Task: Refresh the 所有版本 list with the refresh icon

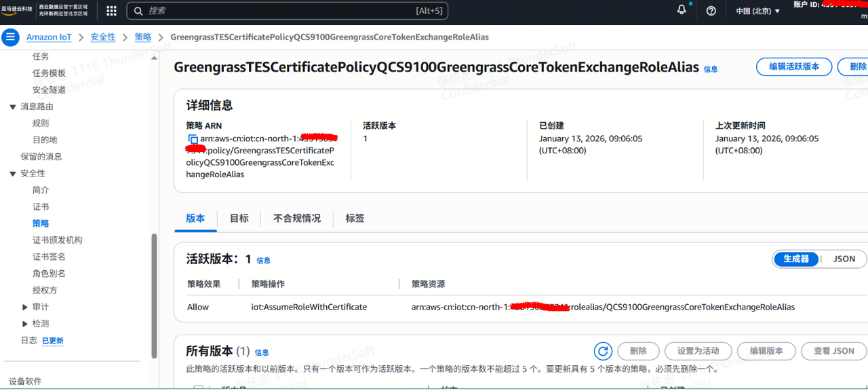Action: (603, 351)
